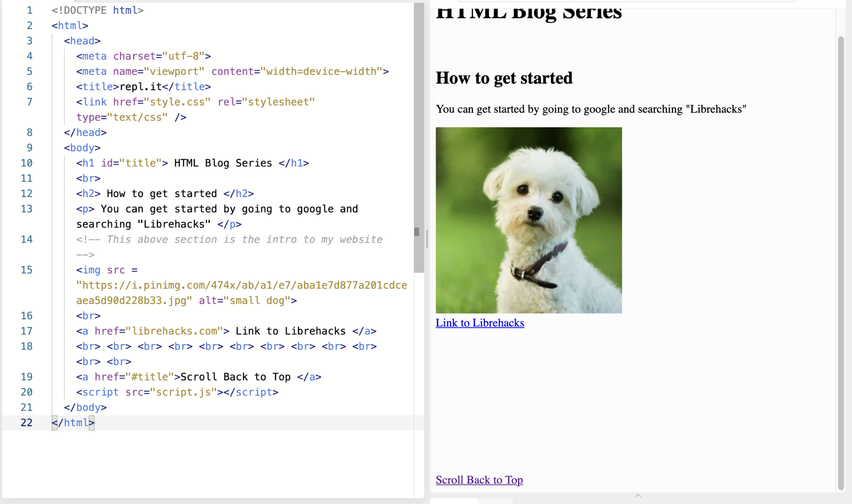Screen dimensions: 852x504
Task: Click the HTML comment about the intro section
Action: [x=229, y=247]
